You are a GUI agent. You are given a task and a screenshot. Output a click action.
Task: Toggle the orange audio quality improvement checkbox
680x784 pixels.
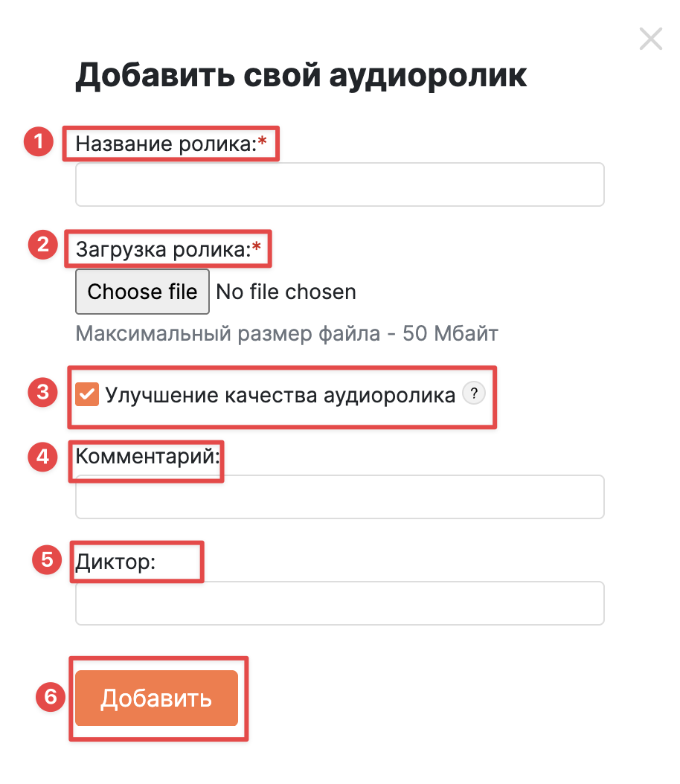pyautogui.click(x=87, y=394)
